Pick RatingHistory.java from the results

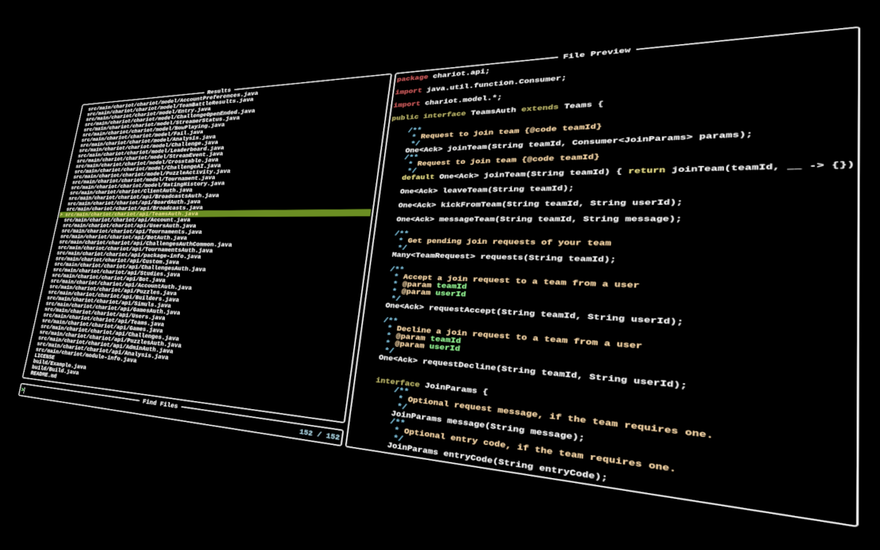tap(148, 185)
